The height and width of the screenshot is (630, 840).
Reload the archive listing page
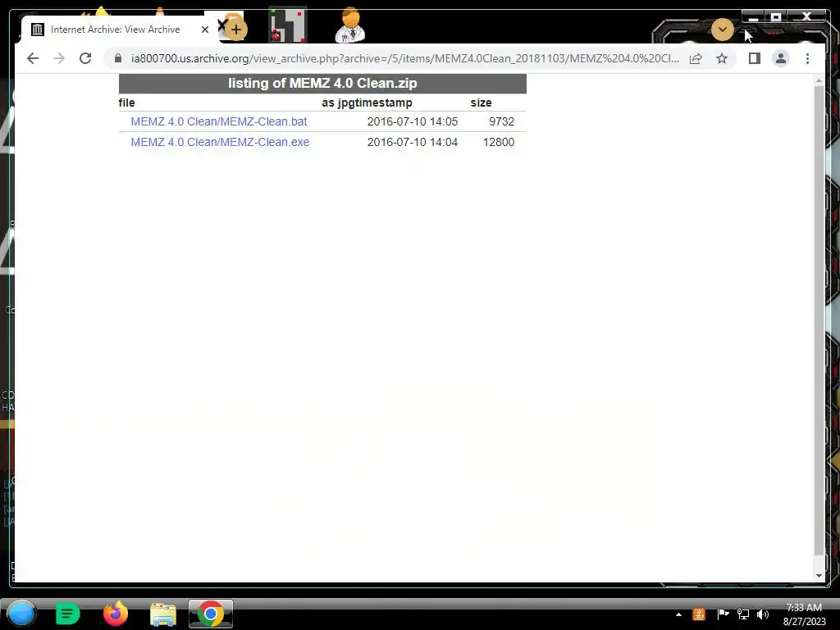tap(85, 58)
